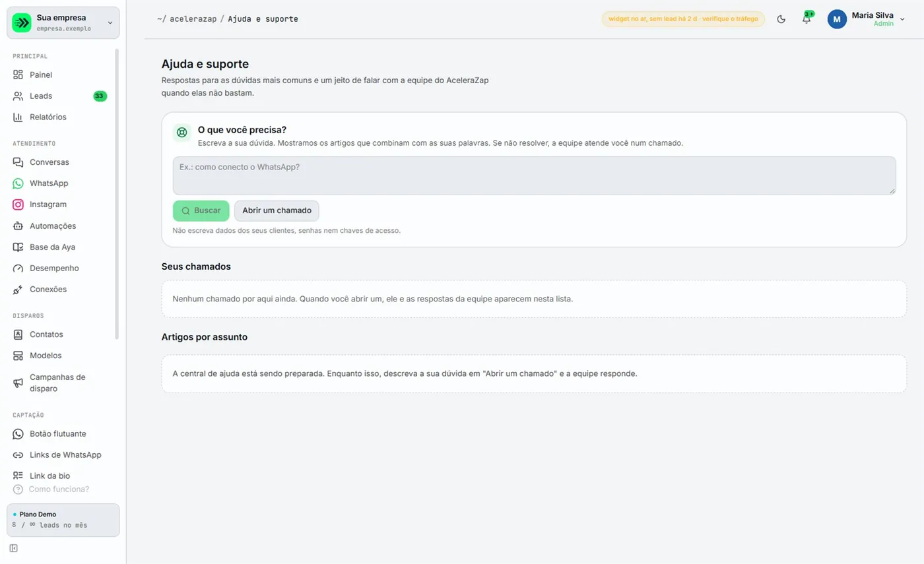Expand the Sua empresa workspace switcher
Viewport: 924px width, 564px height.
[63, 22]
